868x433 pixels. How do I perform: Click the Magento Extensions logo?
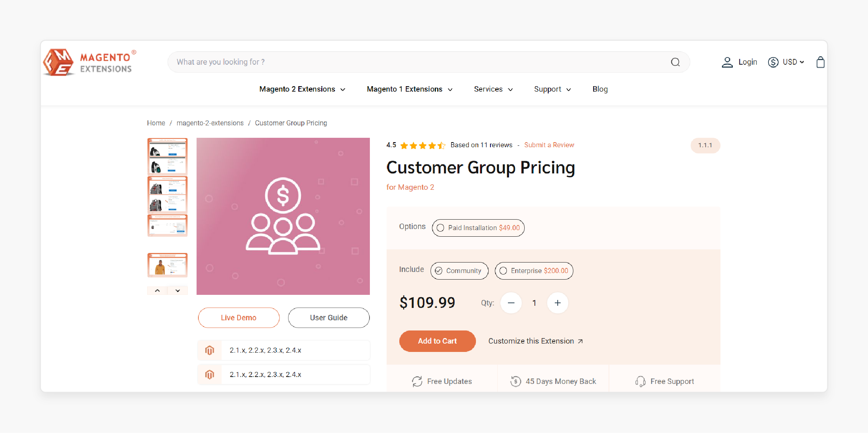pyautogui.click(x=89, y=62)
